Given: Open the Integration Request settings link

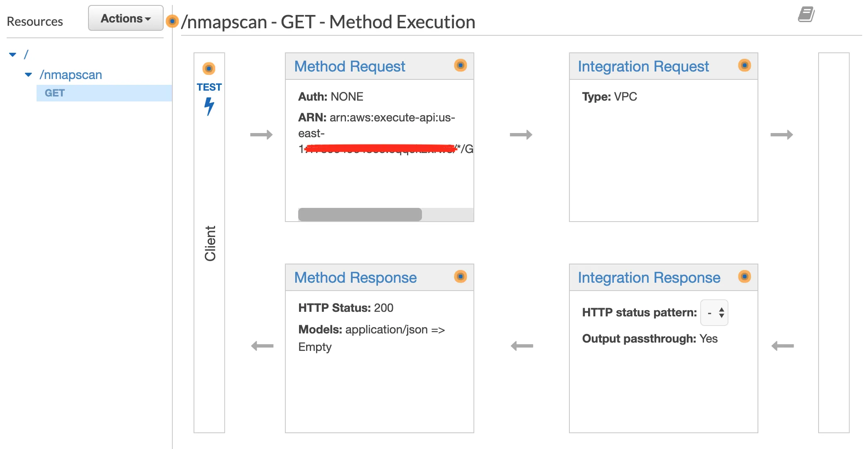Looking at the screenshot, I should [643, 67].
